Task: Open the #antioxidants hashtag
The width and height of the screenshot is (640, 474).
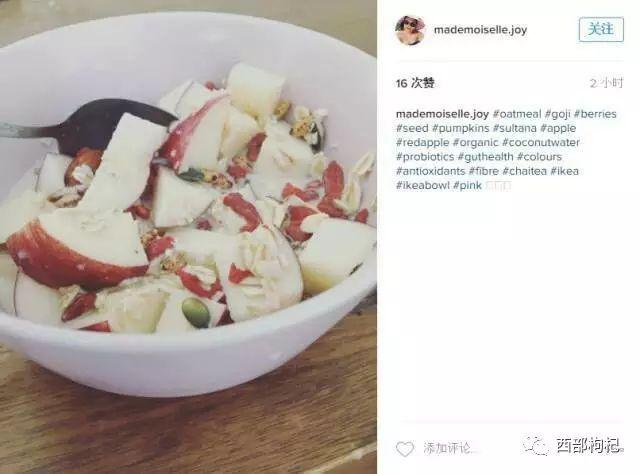Action: [431, 171]
